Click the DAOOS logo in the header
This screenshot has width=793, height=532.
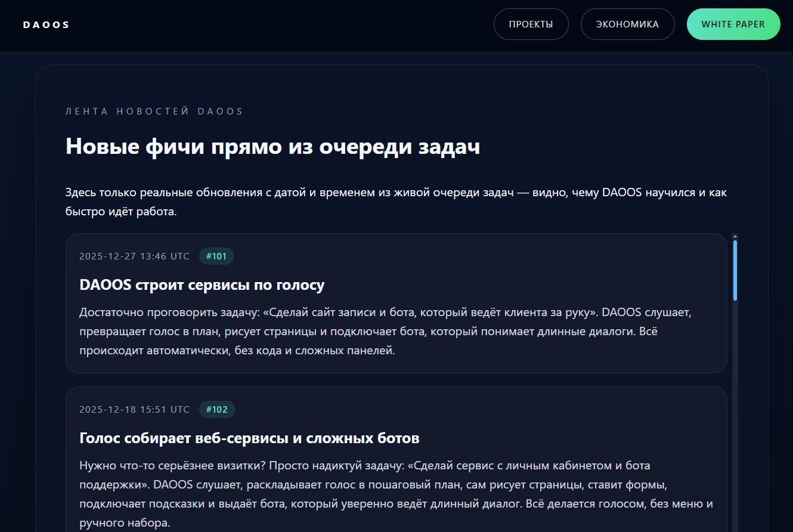pos(46,24)
